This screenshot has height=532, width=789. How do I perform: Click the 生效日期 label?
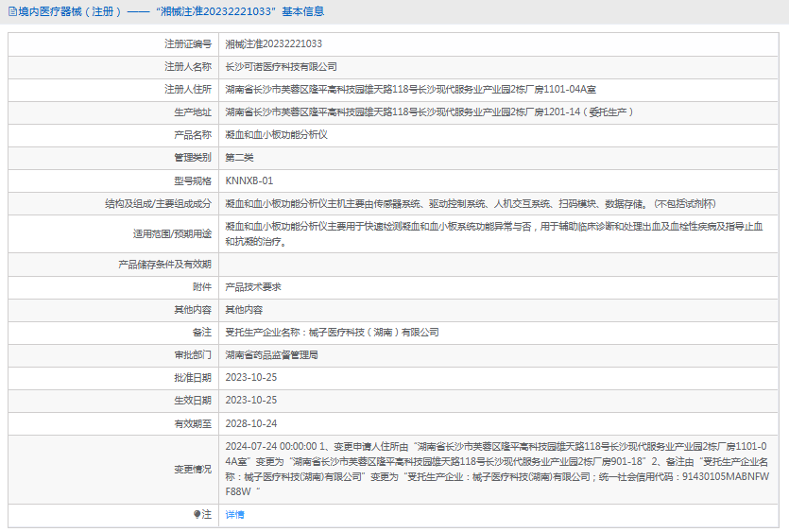(193, 400)
